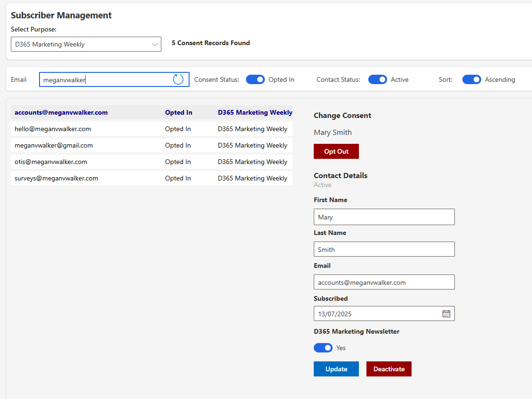
Task: Choose the meganvwalker@gmail.com subscriber row
Action: [54, 145]
